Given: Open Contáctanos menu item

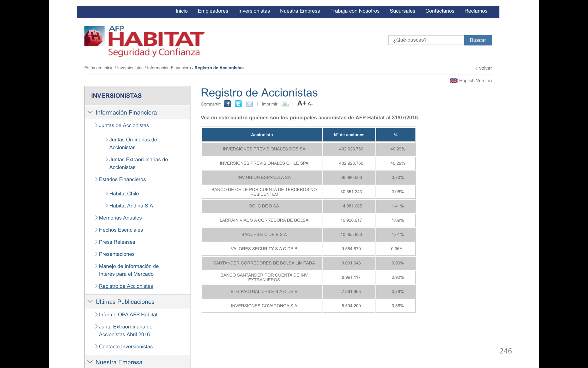Looking at the screenshot, I should tap(440, 11).
